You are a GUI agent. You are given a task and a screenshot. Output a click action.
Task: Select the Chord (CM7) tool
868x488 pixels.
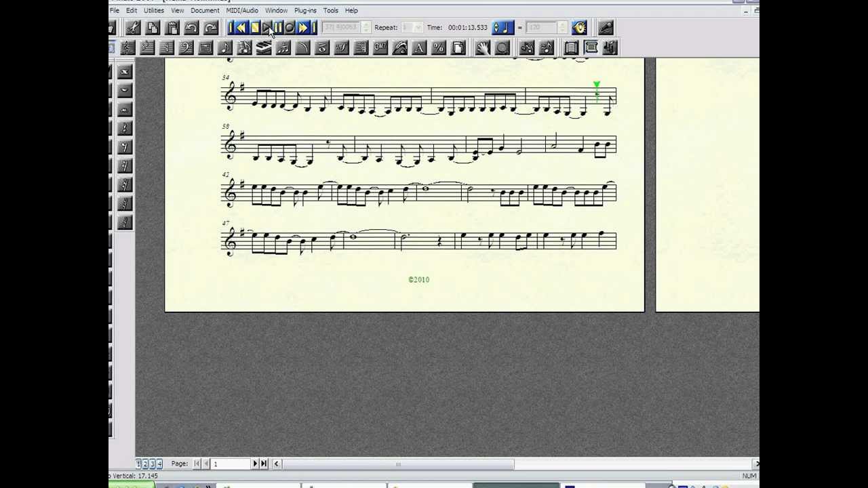click(380, 47)
